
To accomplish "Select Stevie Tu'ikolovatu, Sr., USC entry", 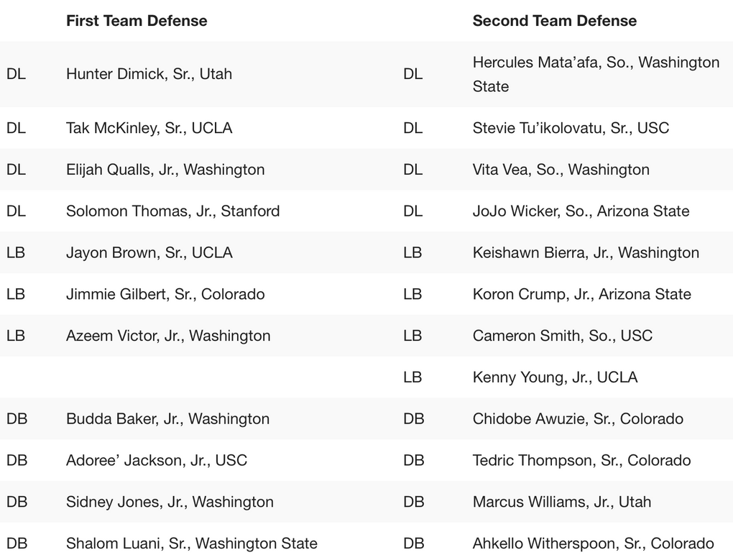I will coord(571,128).
